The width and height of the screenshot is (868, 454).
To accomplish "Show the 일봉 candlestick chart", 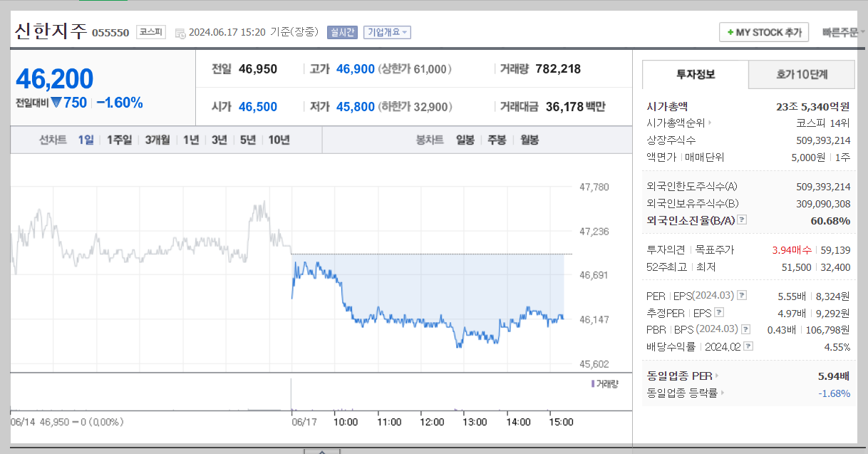I will coord(465,140).
